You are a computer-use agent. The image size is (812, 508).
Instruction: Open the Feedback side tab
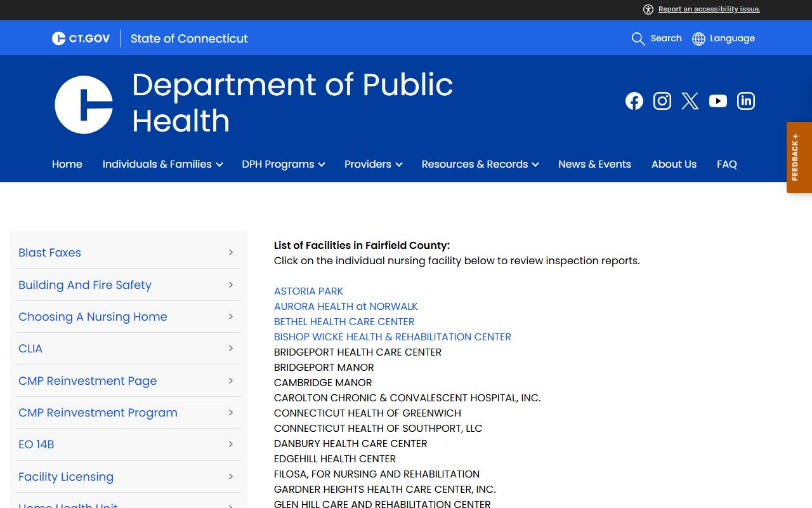pyautogui.click(x=799, y=157)
